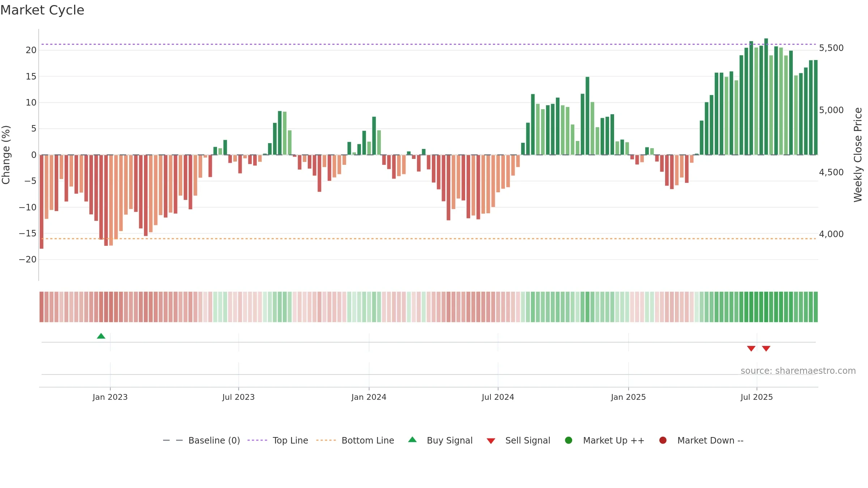The image size is (868, 488).
Task: Click the tallest green bar above the Top Line
Action: point(766,97)
